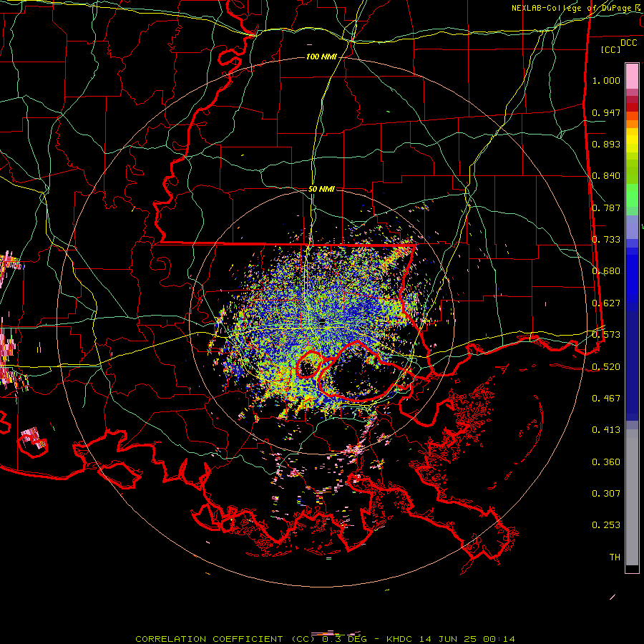Screen dimensions: 644x644
Task: Click the TH threshold label
Action: (x=615, y=557)
